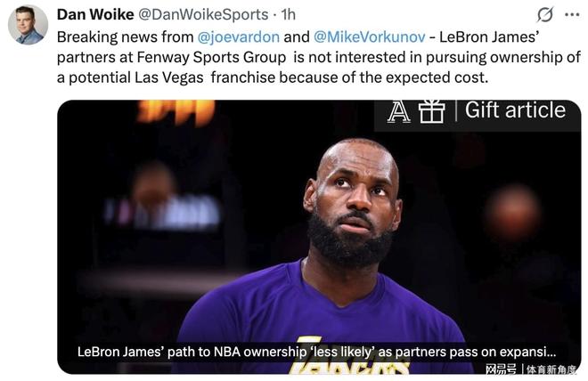
Task: Open Dan Woike's profile avatar
Action: [x=29, y=25]
